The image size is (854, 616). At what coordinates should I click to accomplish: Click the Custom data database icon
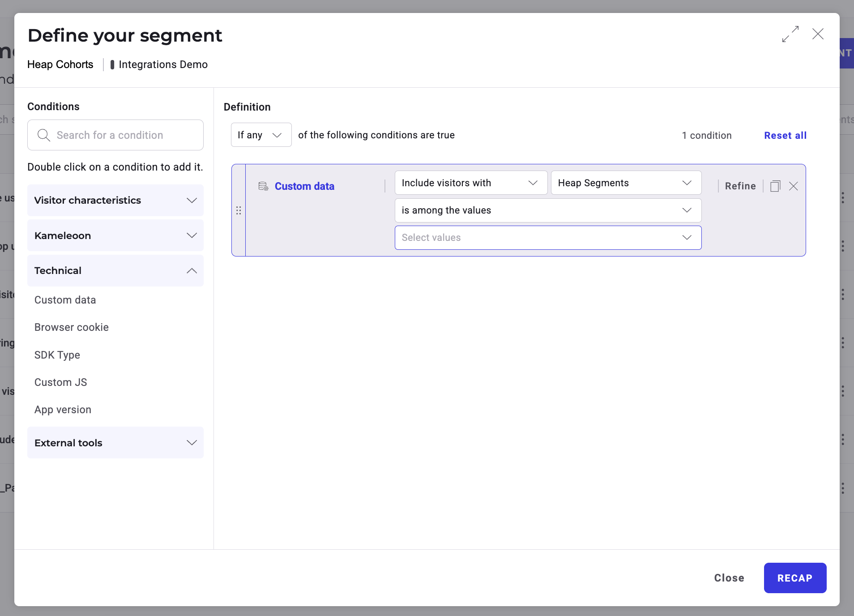[x=263, y=186]
